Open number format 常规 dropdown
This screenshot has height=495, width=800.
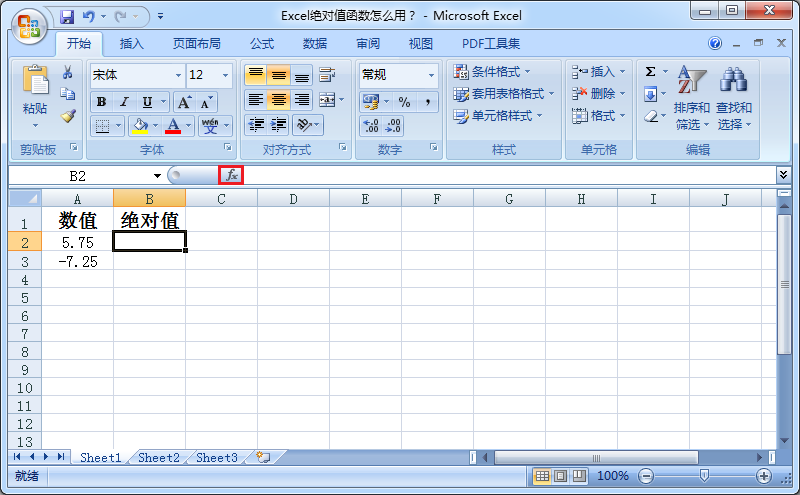431,75
